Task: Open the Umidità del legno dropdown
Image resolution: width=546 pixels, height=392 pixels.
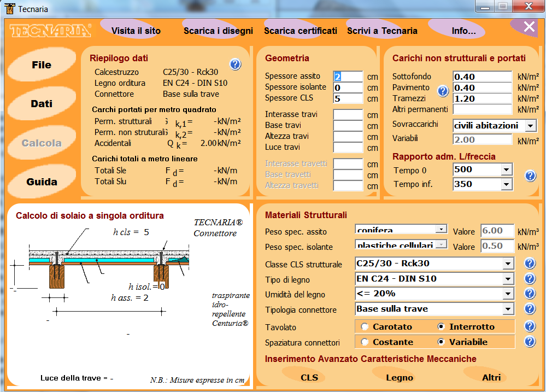Action: (x=508, y=294)
